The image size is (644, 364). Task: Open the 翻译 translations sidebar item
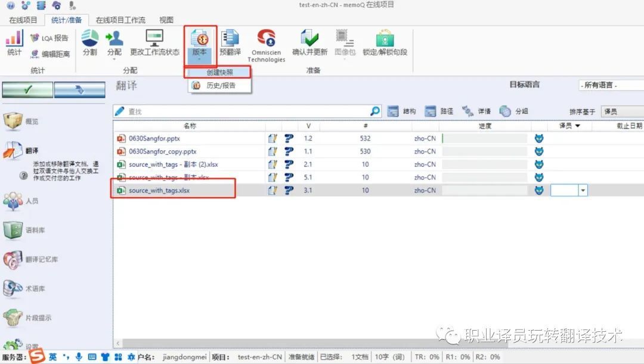pos(20,151)
